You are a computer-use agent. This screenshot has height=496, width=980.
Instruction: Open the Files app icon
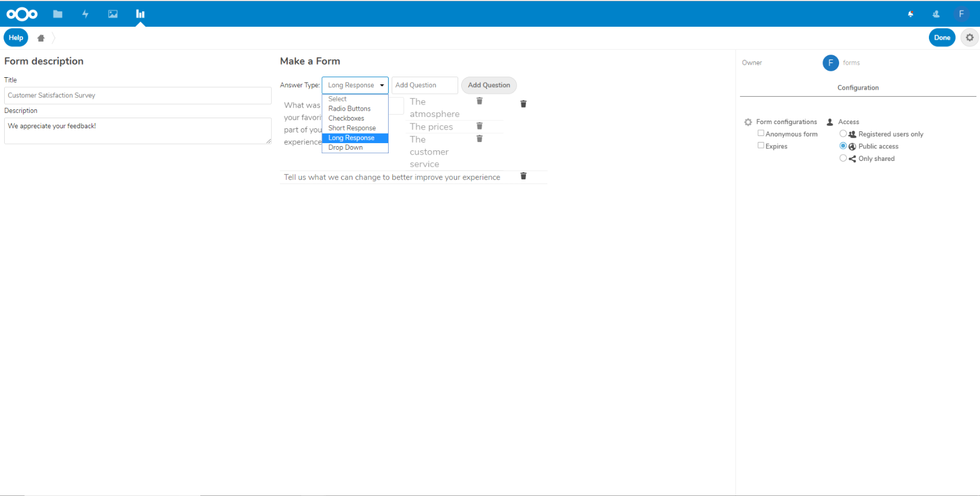click(x=58, y=14)
